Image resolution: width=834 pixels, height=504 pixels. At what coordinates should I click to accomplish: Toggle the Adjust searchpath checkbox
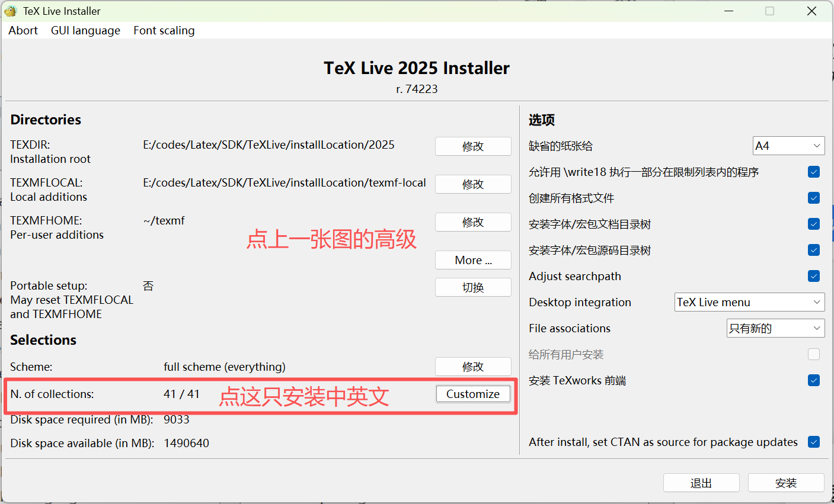point(814,276)
